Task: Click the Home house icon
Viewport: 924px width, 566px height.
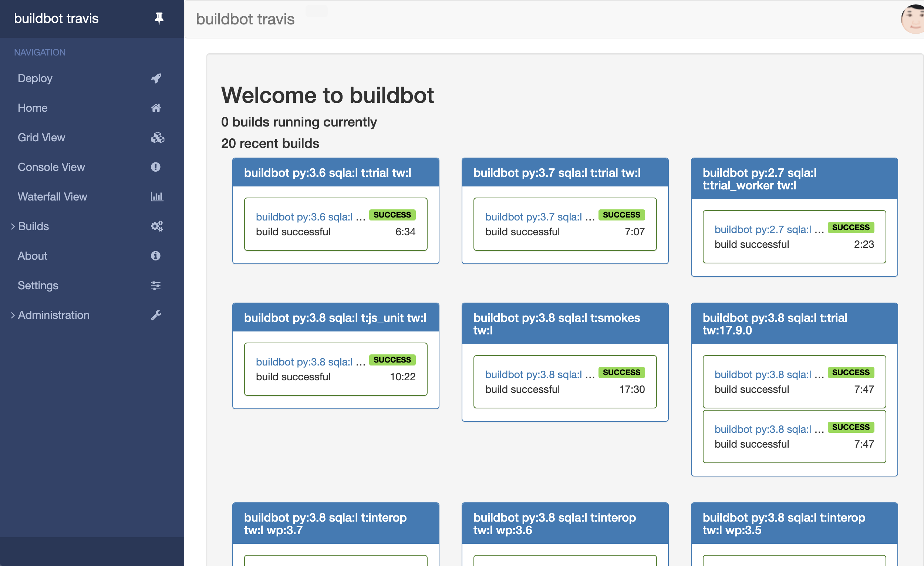Action: [156, 108]
